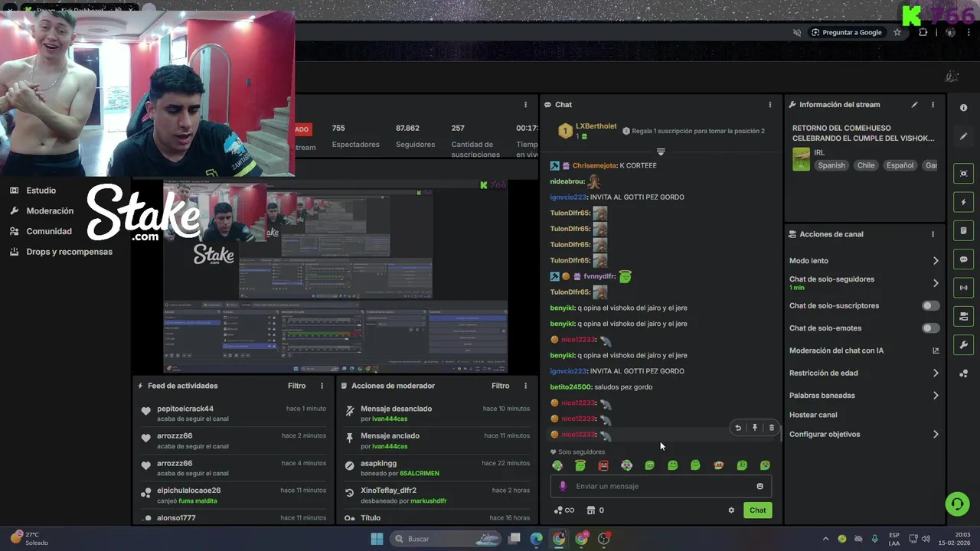
Task: Open Acciones de moderador three-dot menu
Action: pos(525,386)
